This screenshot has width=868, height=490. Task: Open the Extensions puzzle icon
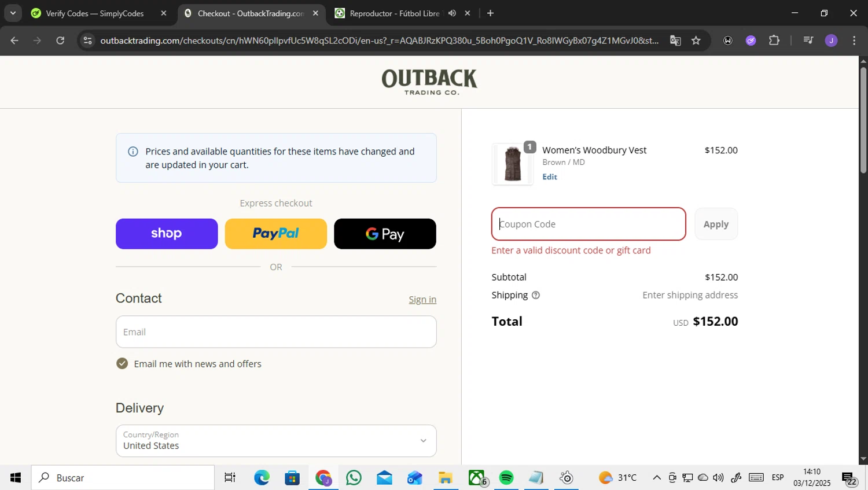tap(774, 40)
